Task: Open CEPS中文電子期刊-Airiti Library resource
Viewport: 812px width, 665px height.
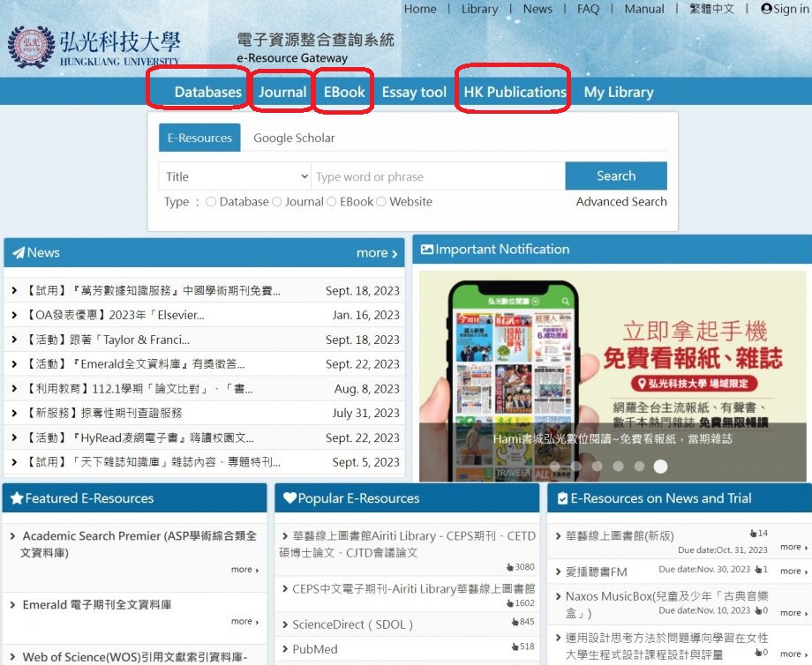Action: 413,589
